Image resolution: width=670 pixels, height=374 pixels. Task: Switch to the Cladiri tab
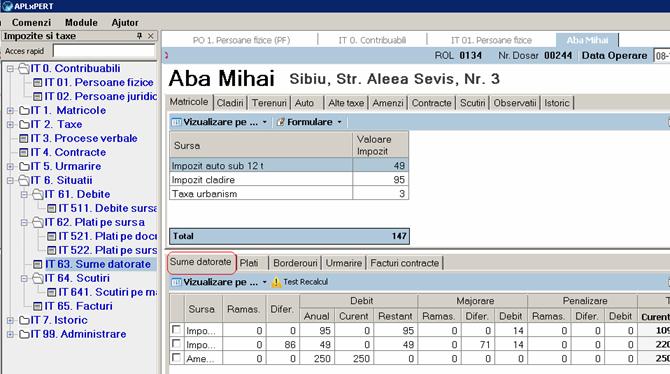coord(230,103)
